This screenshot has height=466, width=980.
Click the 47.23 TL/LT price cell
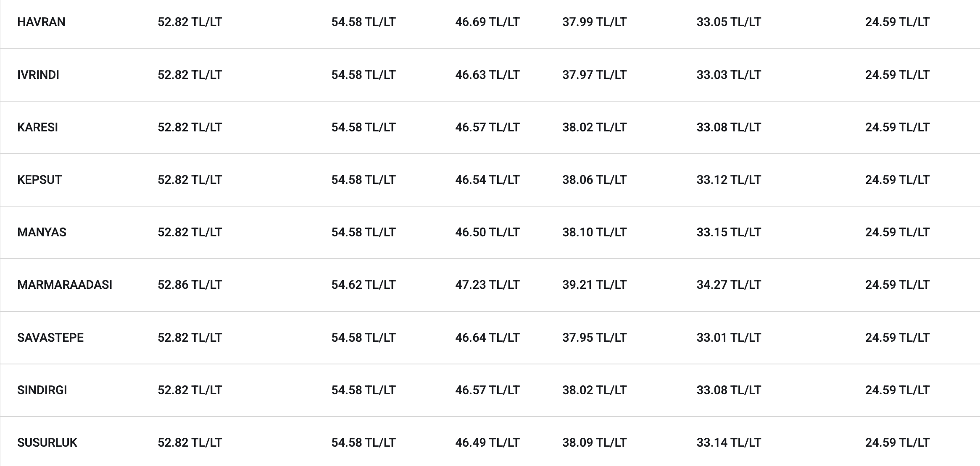[x=487, y=285]
